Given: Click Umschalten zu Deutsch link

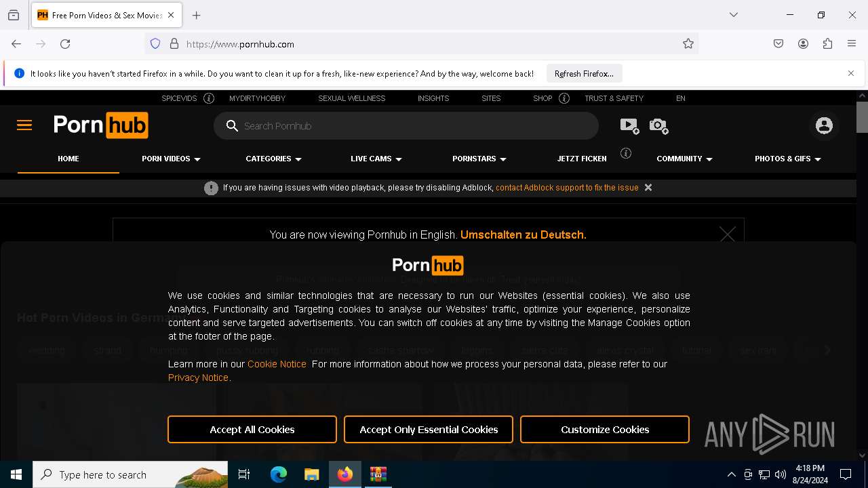Looking at the screenshot, I should tap(523, 235).
